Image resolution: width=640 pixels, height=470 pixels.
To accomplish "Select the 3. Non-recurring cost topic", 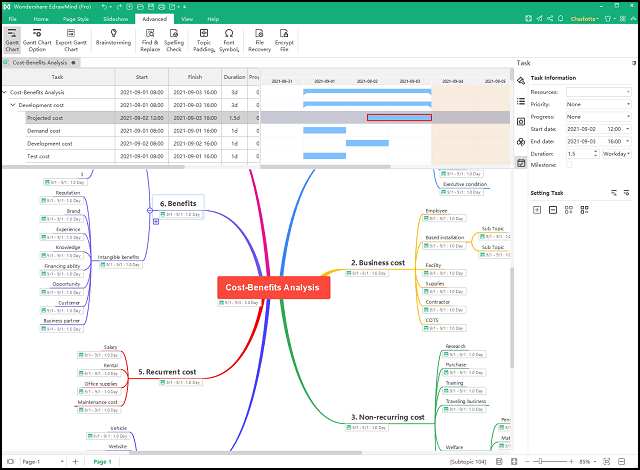I will pyautogui.click(x=387, y=417).
